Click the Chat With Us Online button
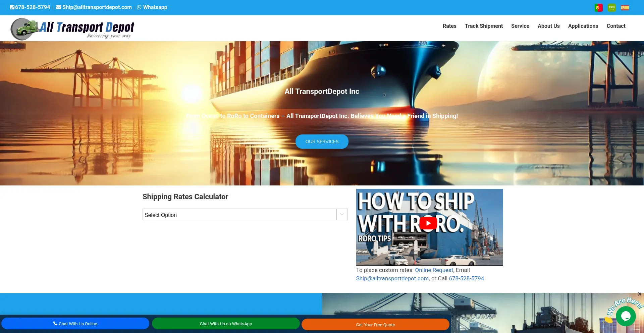This screenshot has width=644, height=333. coord(75,324)
